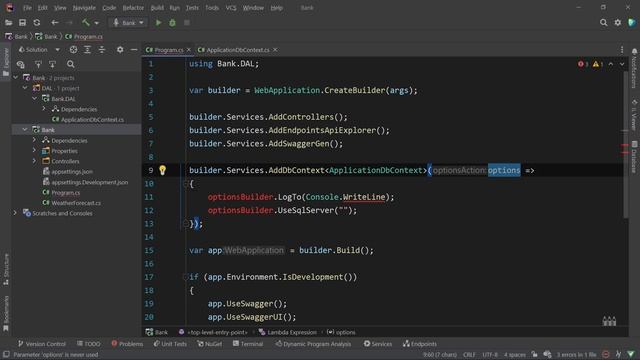Click the CRLF line separator in status bar
Screen dimensions: 640x360
coord(469,354)
